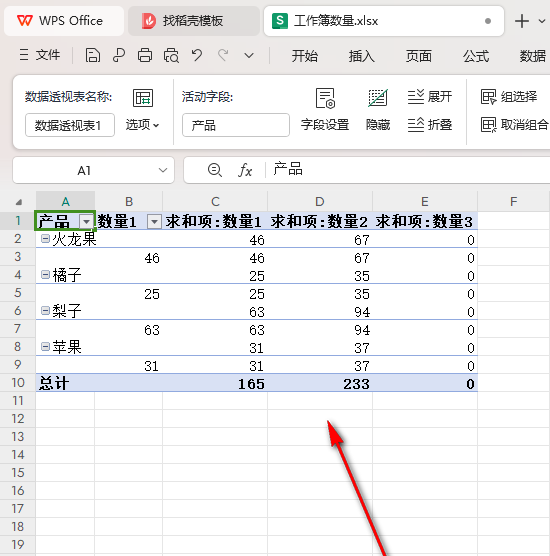Image resolution: width=550 pixels, height=556 pixels.
Task: Select header cell 求和项:数量1
Action: coord(214,221)
